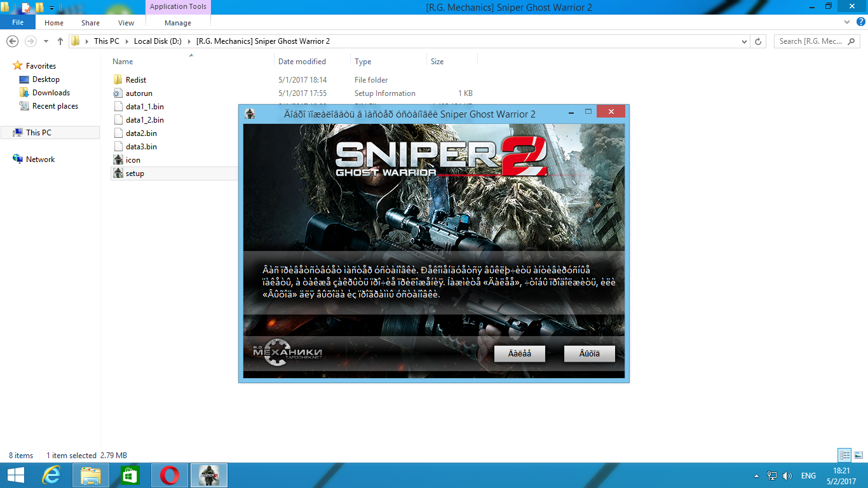868x488 pixels.
Task: Click the New folder icon in the quick access toolbar
Action: pyautogui.click(x=39, y=8)
